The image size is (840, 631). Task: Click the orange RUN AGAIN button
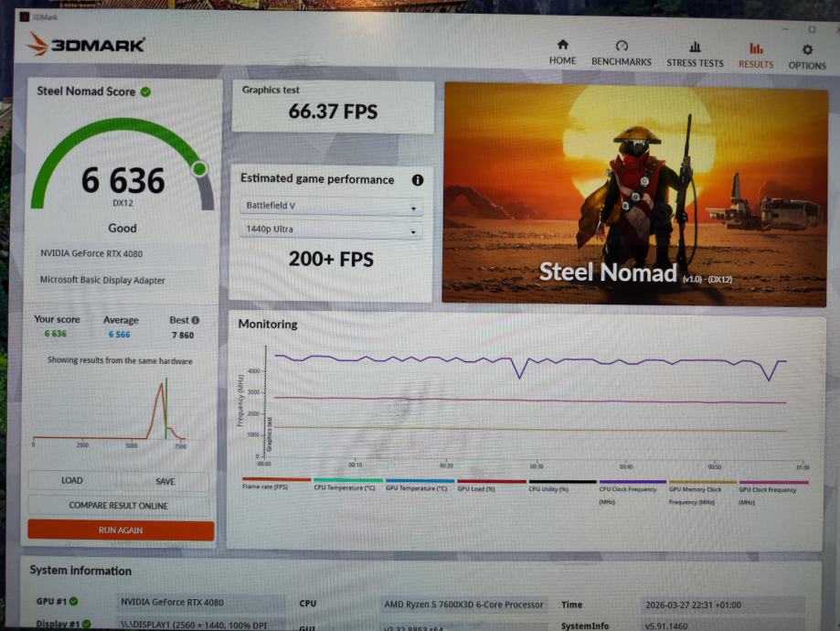121,530
